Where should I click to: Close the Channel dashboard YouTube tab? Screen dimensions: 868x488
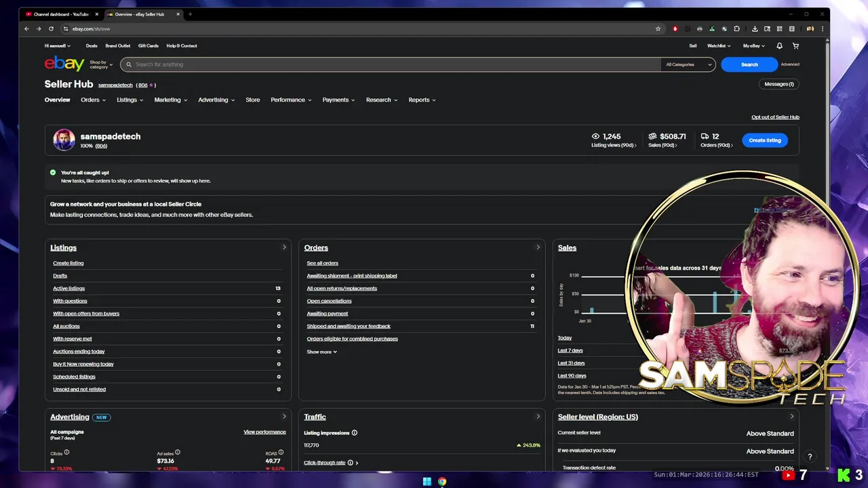click(x=97, y=14)
